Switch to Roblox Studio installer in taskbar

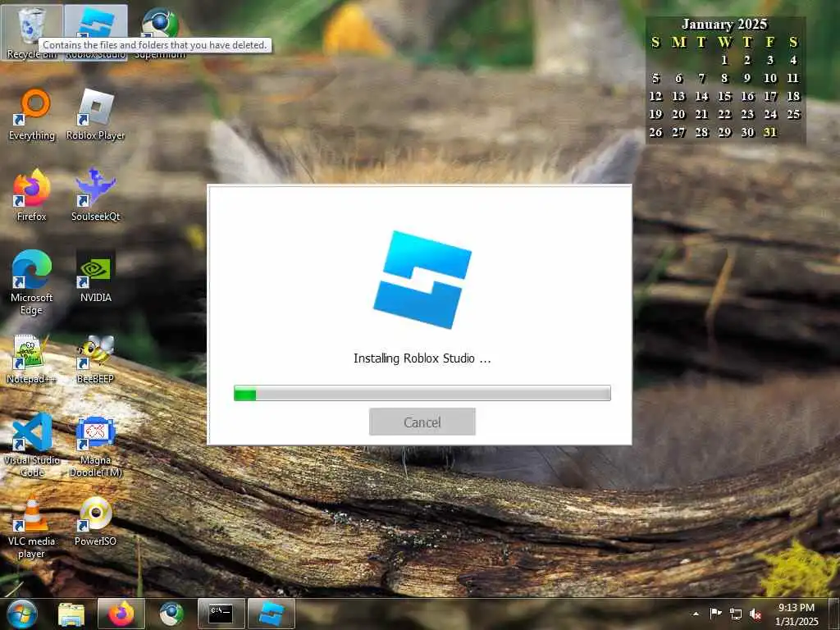point(271,614)
